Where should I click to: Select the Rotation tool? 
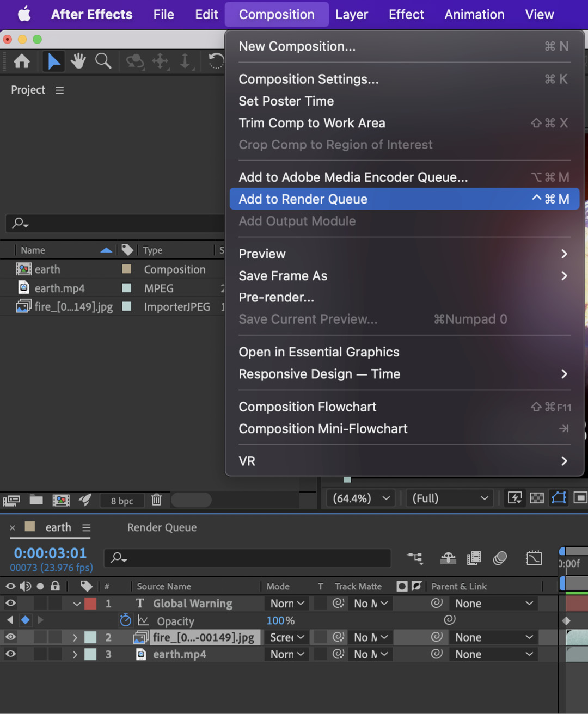(216, 61)
